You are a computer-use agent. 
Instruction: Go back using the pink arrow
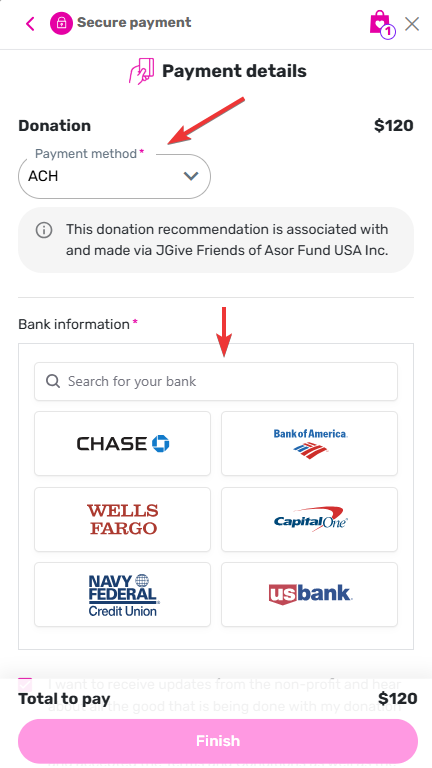click(30, 24)
